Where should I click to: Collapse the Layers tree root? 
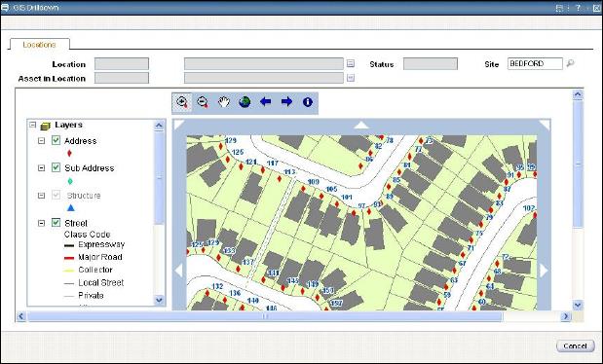coord(33,125)
